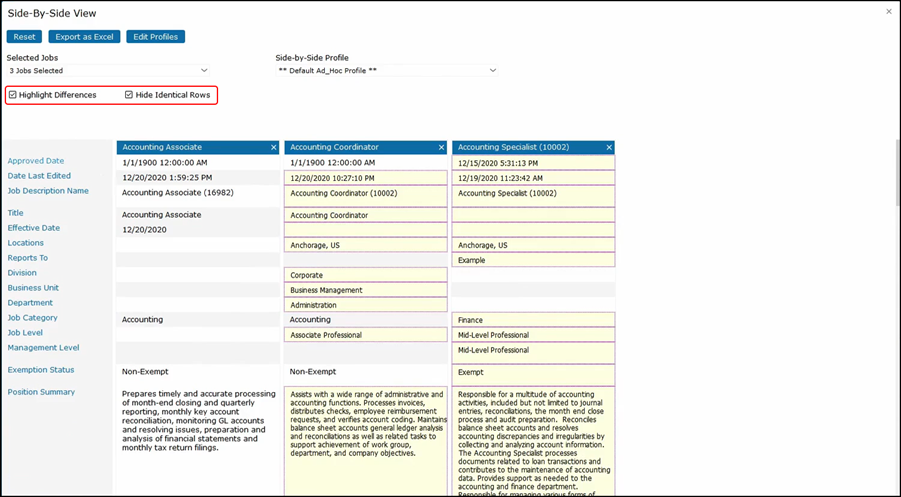Remove the Accounting Coordinator column

441,147
